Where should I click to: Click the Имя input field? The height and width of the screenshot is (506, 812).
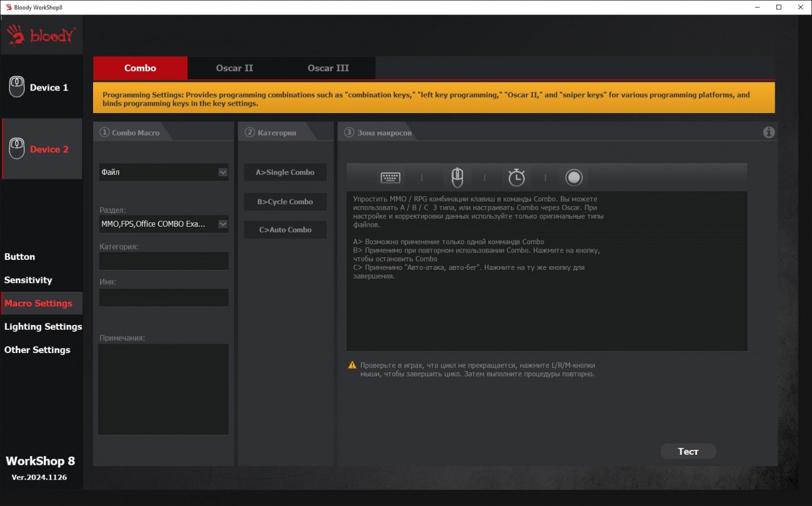tap(163, 297)
